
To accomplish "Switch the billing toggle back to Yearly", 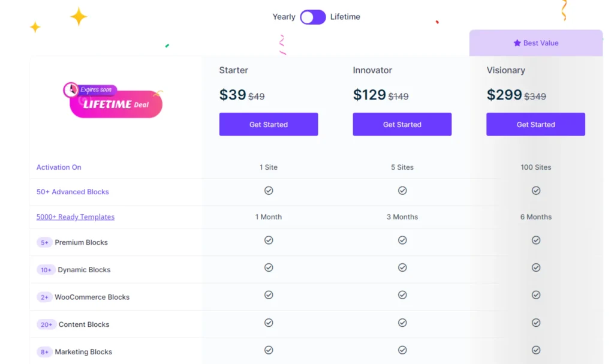I will coord(313,17).
